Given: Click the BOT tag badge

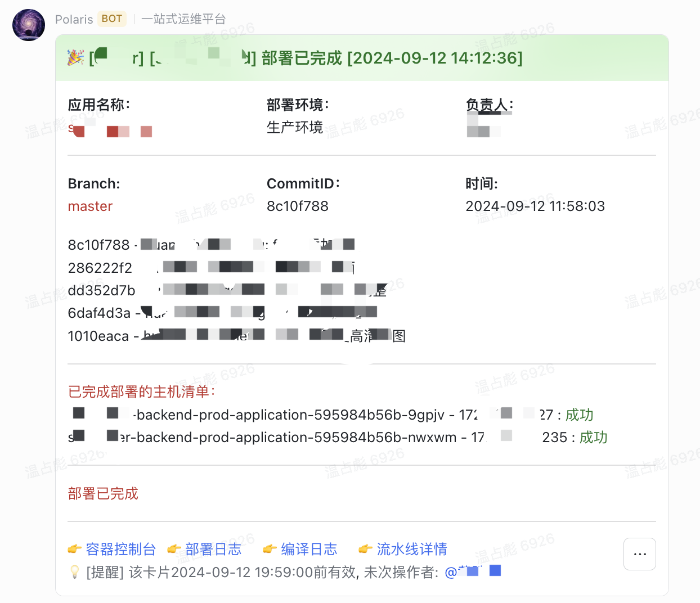Looking at the screenshot, I should pos(112,19).
